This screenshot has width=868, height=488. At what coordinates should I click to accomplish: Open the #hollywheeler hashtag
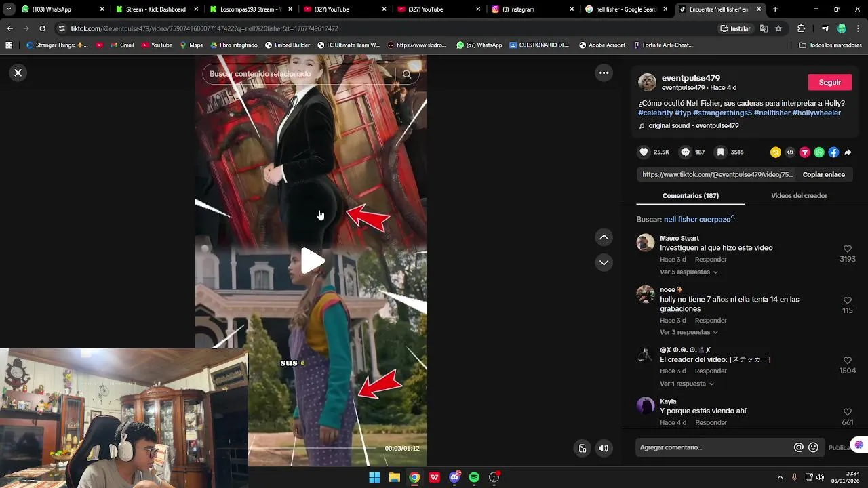click(x=816, y=113)
